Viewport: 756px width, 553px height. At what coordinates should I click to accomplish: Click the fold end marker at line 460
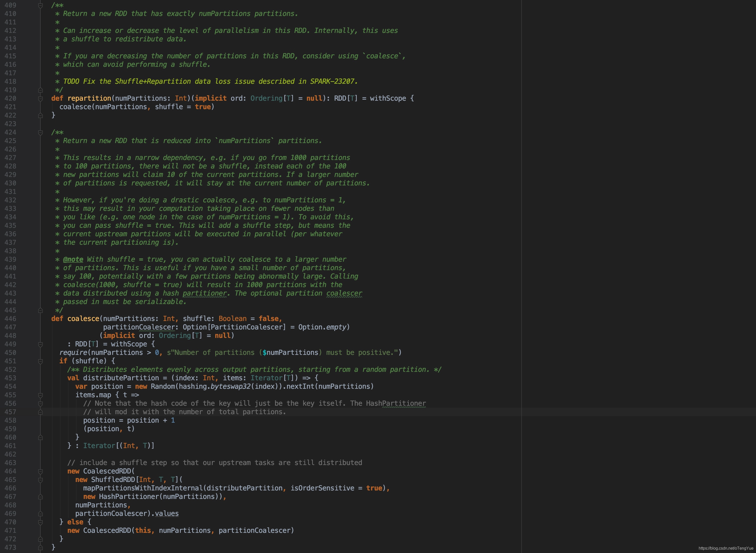(x=40, y=438)
